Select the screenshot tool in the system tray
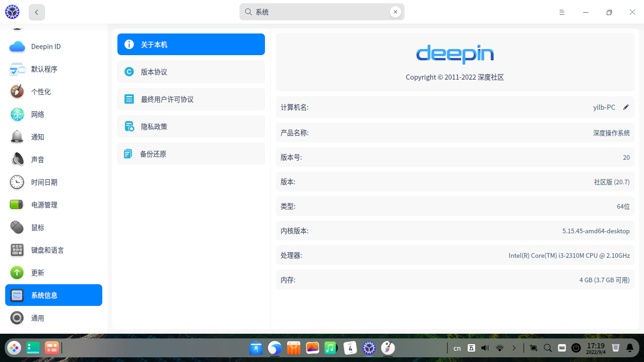644x362 pixels. [x=533, y=348]
